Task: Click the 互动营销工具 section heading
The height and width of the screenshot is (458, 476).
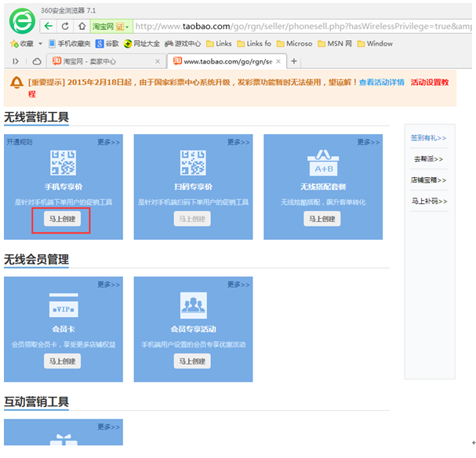Action: pos(36,402)
